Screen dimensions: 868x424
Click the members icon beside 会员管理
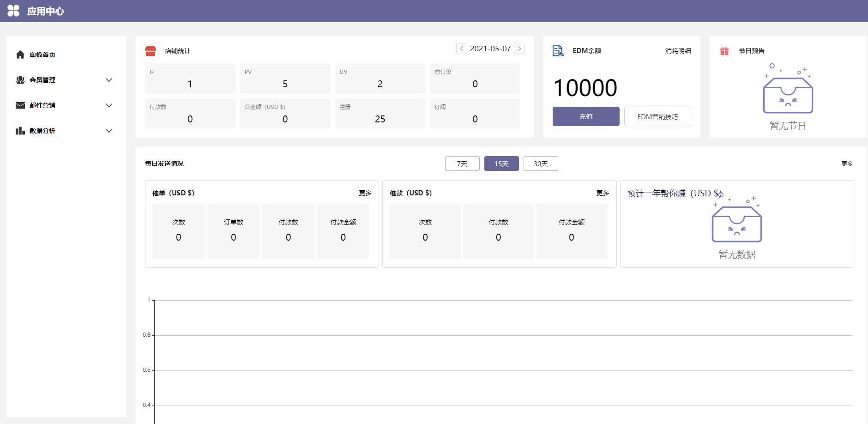click(20, 80)
